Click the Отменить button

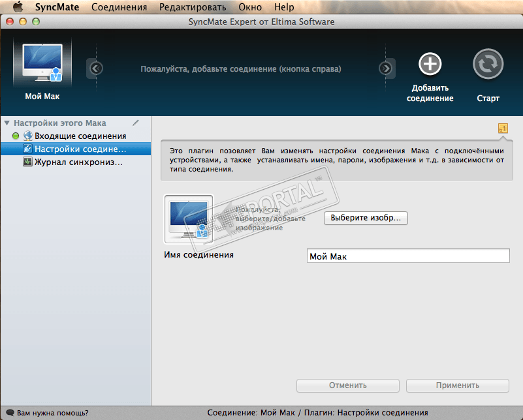click(x=348, y=385)
